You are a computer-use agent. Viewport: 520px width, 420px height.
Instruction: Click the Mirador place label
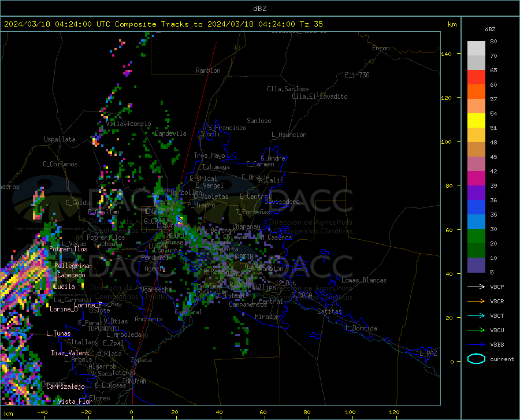[266, 317]
